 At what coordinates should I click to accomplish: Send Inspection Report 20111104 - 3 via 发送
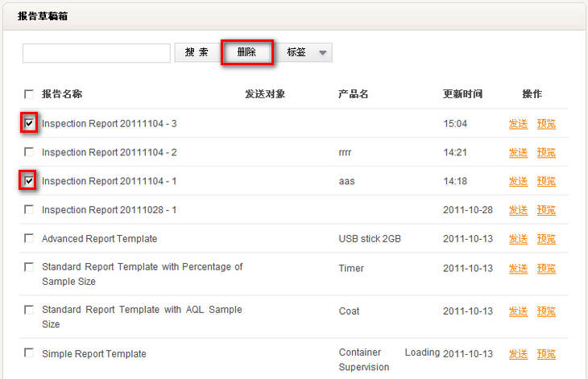518,124
